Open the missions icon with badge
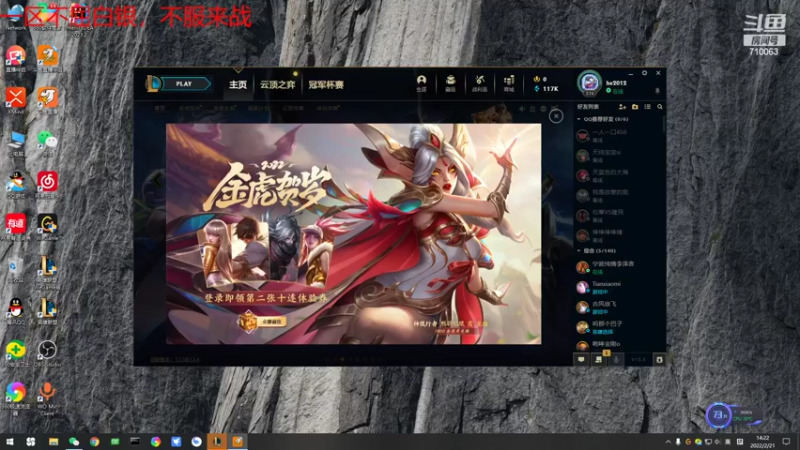Screen dimensions: 800x450 599,359
